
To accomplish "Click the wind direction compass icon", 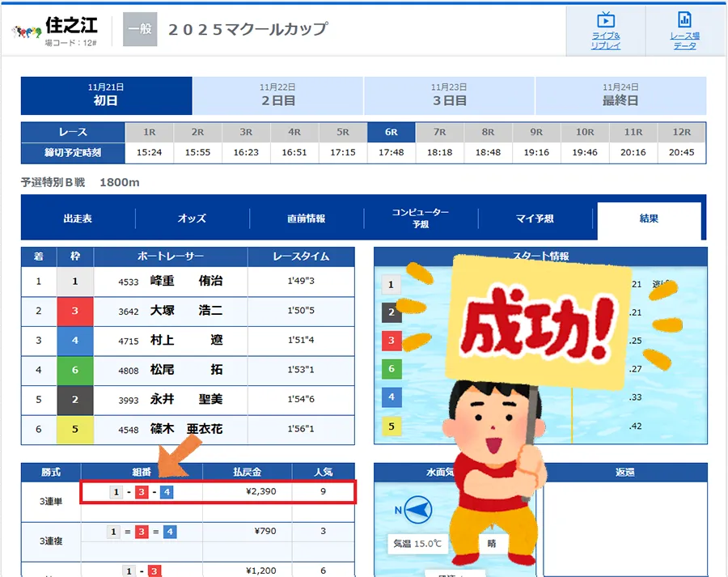I will tap(415, 511).
